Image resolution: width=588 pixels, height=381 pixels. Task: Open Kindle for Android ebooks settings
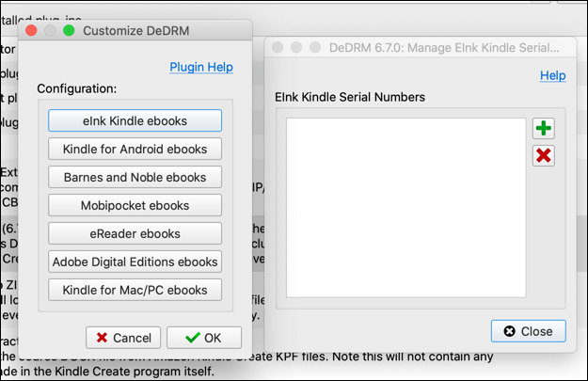135,149
